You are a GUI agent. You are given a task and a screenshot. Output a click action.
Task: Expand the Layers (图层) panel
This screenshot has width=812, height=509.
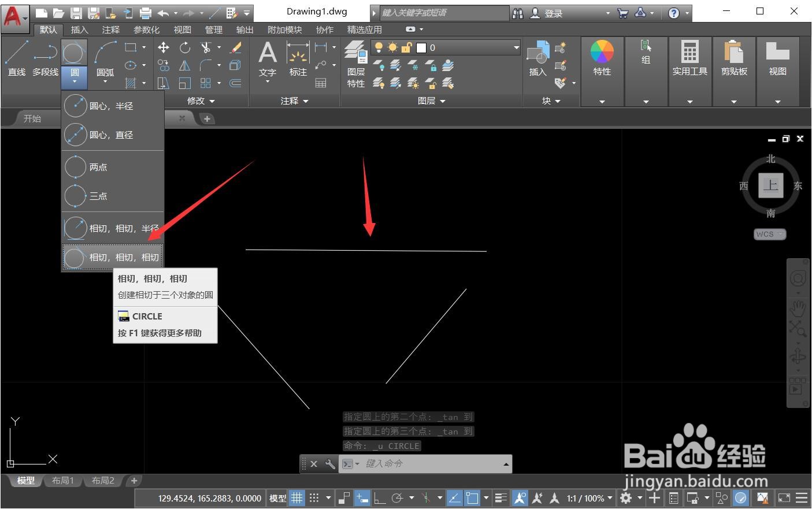[x=432, y=101]
